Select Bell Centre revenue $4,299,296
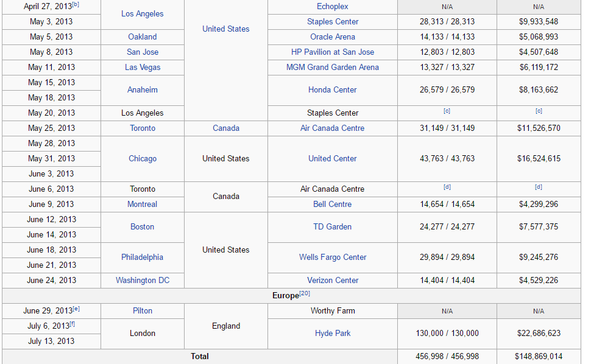This screenshot has width=591, height=364. pyautogui.click(x=539, y=204)
